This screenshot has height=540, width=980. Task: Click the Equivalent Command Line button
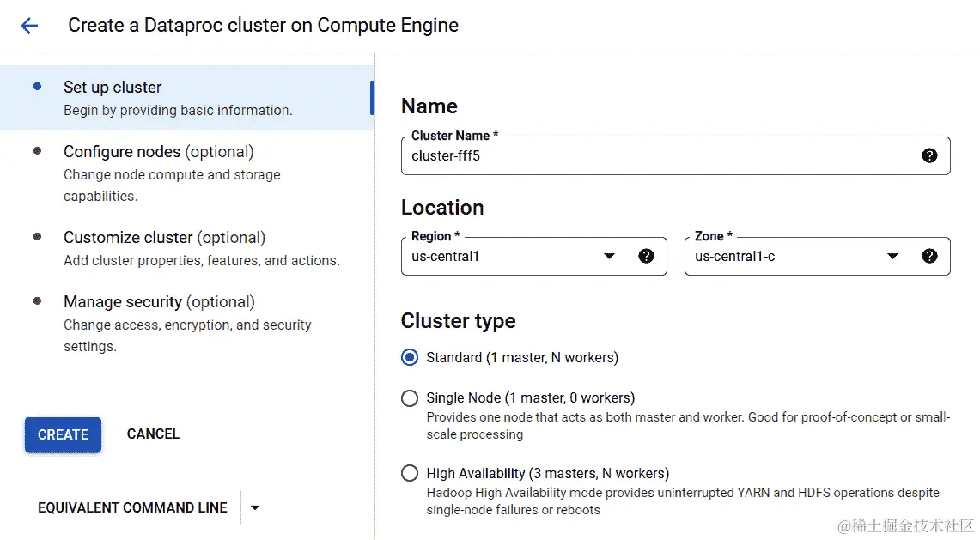(132, 507)
